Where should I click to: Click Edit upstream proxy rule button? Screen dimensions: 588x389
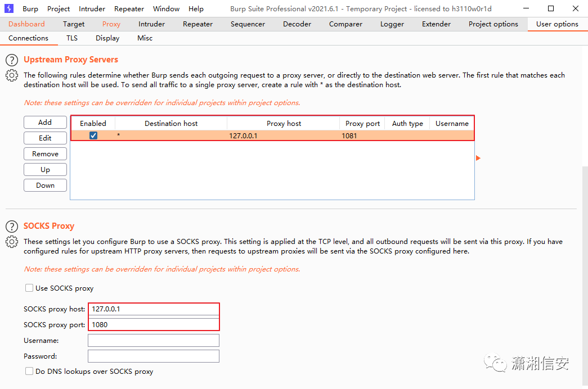click(x=45, y=138)
